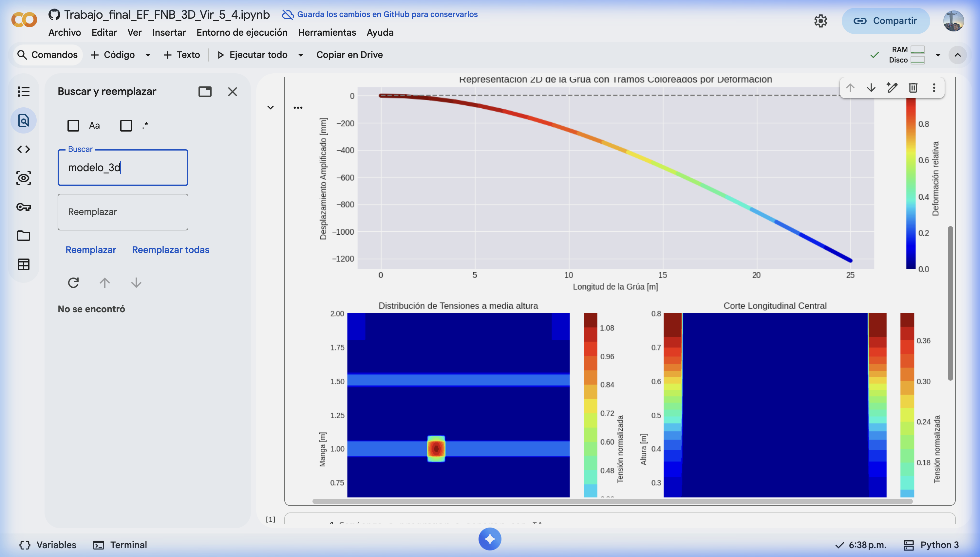Open the data table explorer icon
This screenshot has height=557, width=980.
click(x=23, y=264)
